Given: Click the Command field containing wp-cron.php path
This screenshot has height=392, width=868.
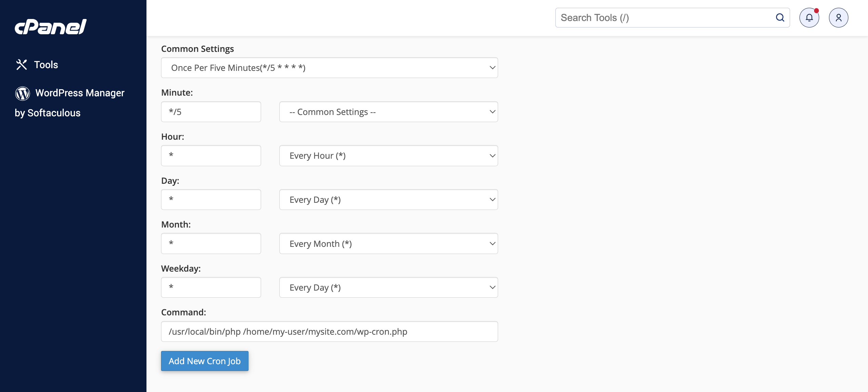Looking at the screenshot, I should click(x=329, y=331).
